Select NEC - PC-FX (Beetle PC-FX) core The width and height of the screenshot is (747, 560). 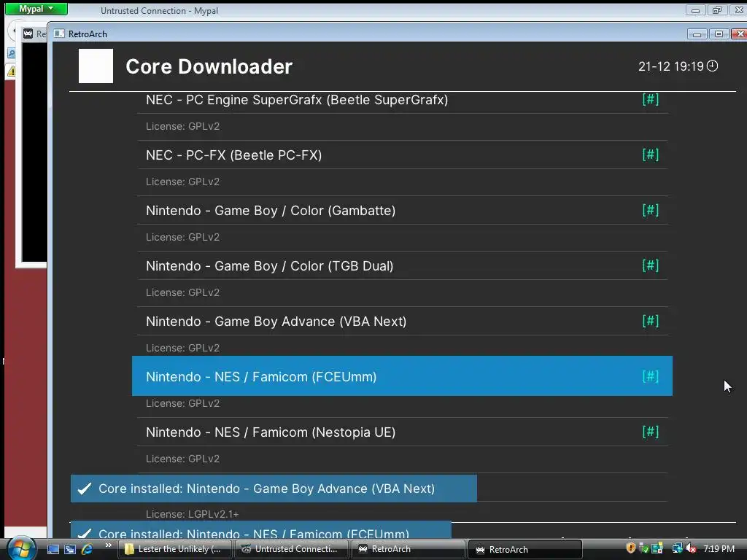[402, 155]
